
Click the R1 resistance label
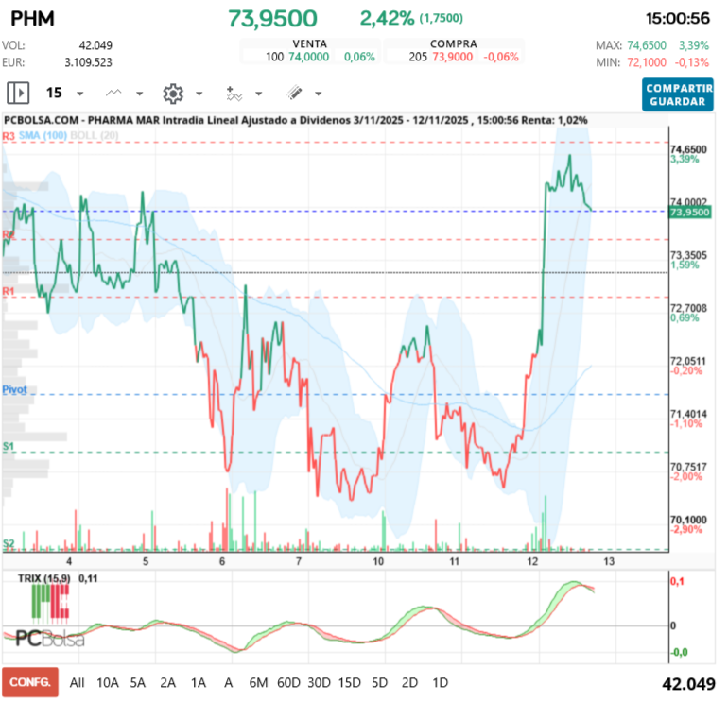coord(9,291)
